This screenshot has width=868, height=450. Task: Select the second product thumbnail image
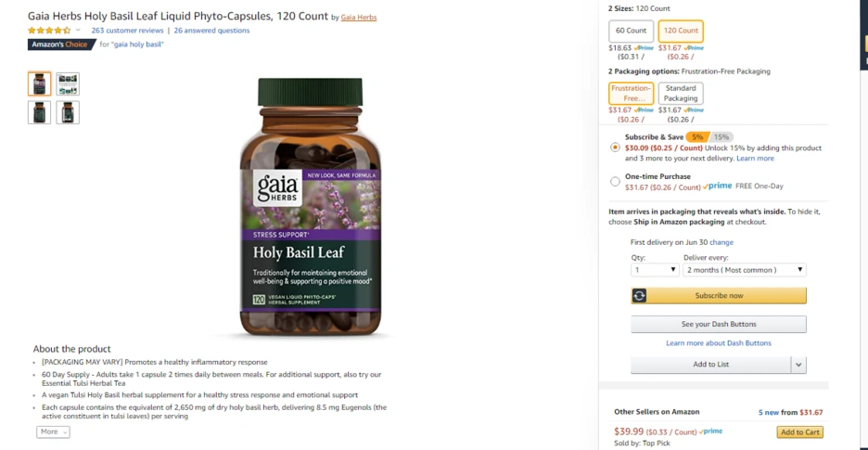coord(68,84)
